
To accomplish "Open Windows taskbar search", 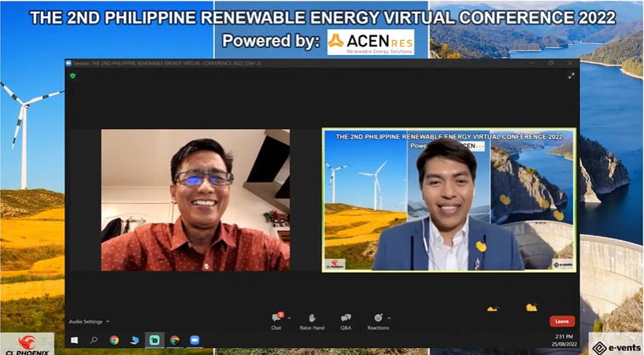I will click(94, 340).
